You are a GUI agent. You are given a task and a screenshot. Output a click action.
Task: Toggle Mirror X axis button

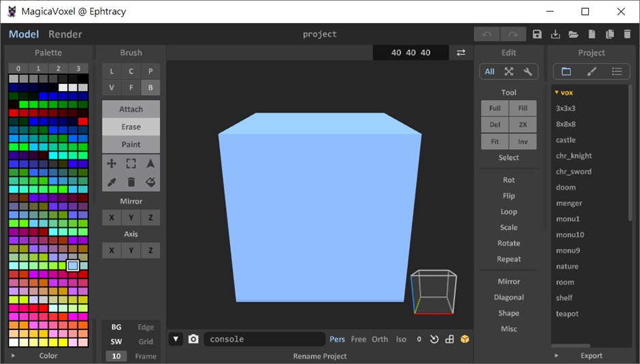click(x=112, y=218)
